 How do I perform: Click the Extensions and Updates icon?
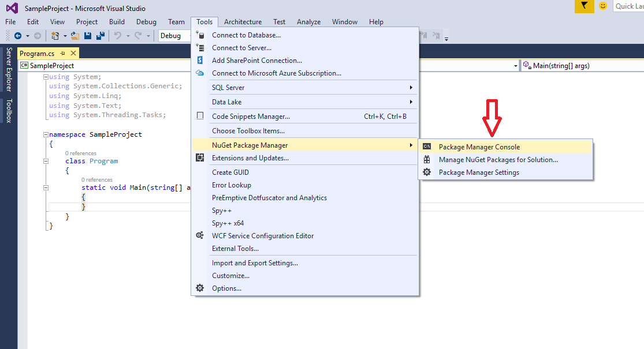coord(200,158)
